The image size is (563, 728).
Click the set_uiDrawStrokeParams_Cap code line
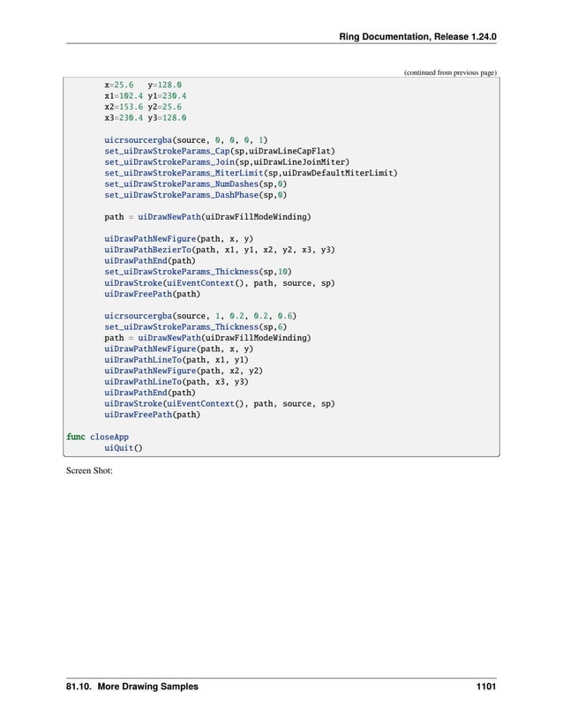[x=220, y=151]
